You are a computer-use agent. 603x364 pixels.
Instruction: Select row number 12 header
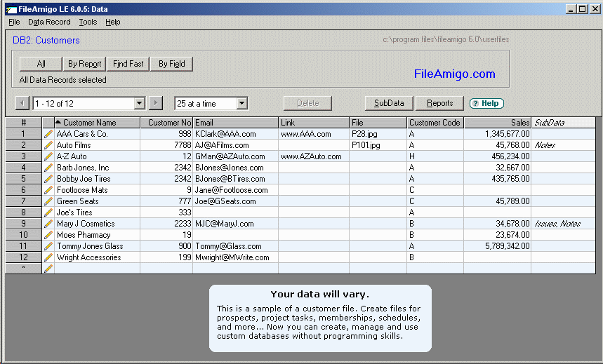(x=23, y=257)
